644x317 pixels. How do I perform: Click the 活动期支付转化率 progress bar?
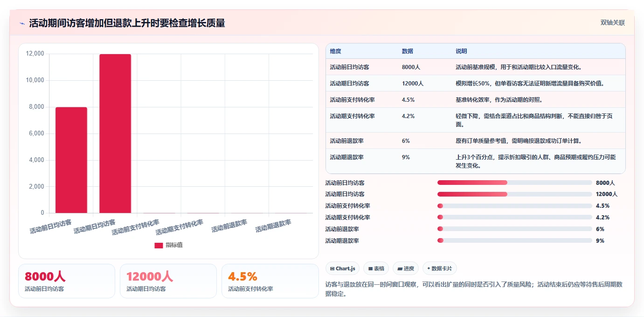[515, 218]
